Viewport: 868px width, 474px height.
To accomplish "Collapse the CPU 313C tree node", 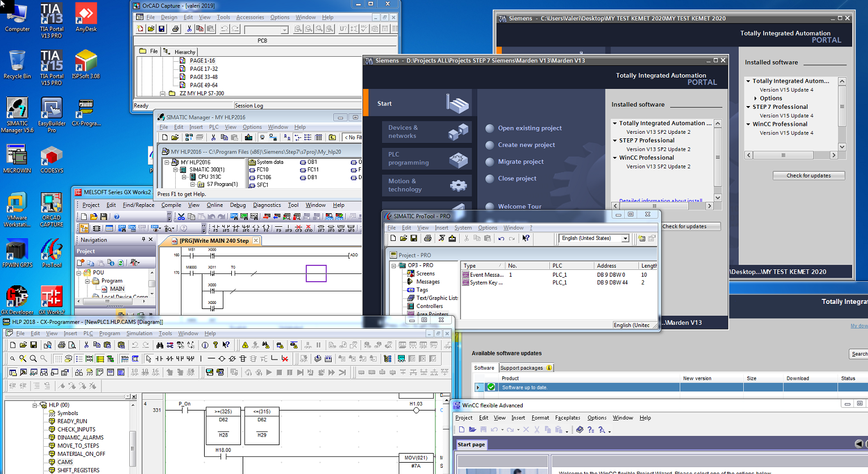I will coord(184,177).
